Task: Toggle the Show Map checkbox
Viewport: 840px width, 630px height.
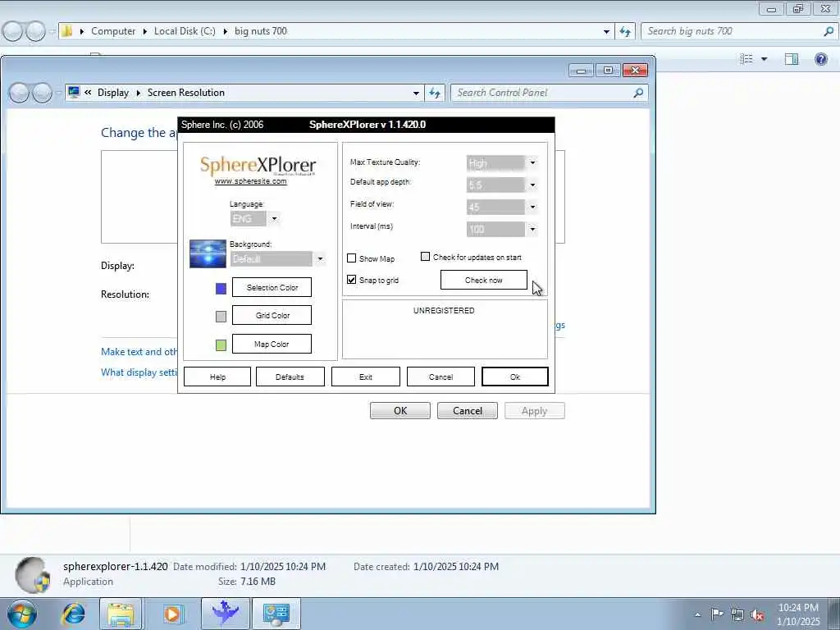Action: coord(351,258)
